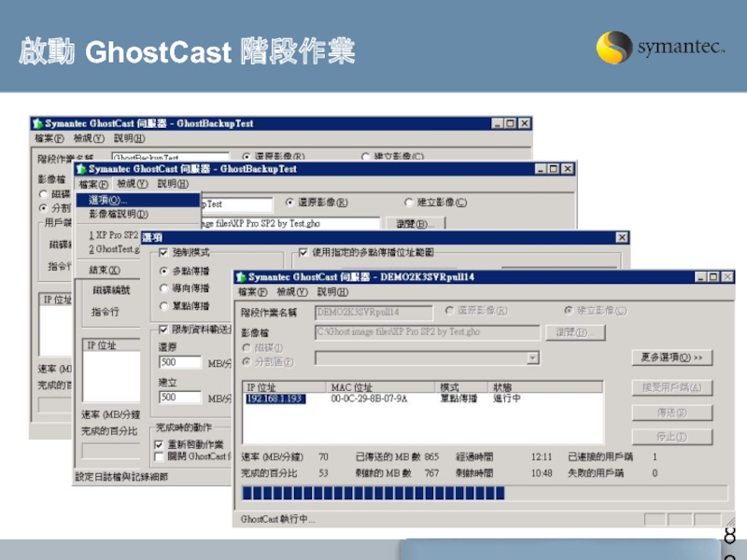Select the 多點傳播 radio button
Screen dimensions: 747x560
[164, 271]
